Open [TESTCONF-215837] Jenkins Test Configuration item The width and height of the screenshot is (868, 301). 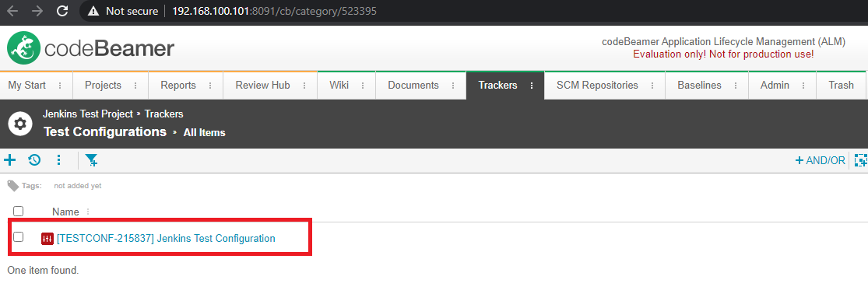(x=166, y=239)
